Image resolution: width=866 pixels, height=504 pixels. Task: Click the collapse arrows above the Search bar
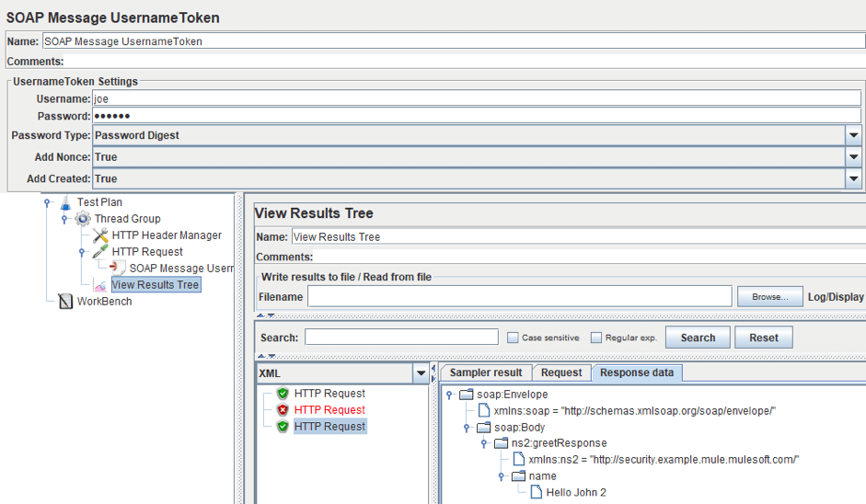[266, 316]
